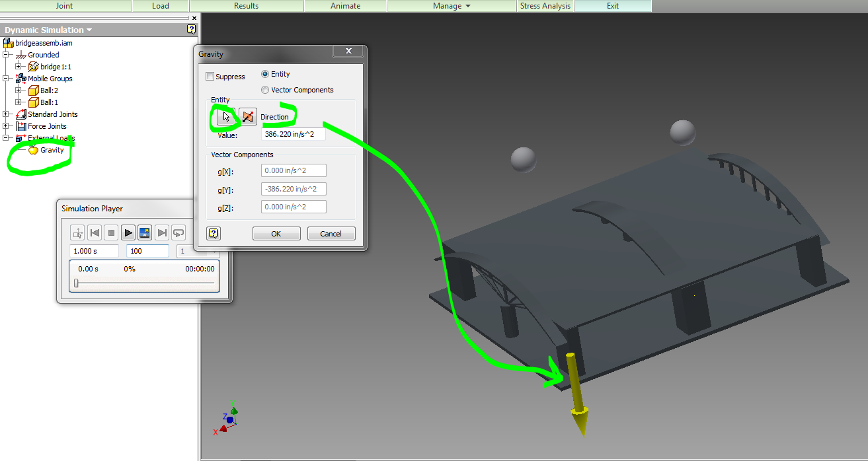Click OK in the Gravity dialog

click(276, 234)
